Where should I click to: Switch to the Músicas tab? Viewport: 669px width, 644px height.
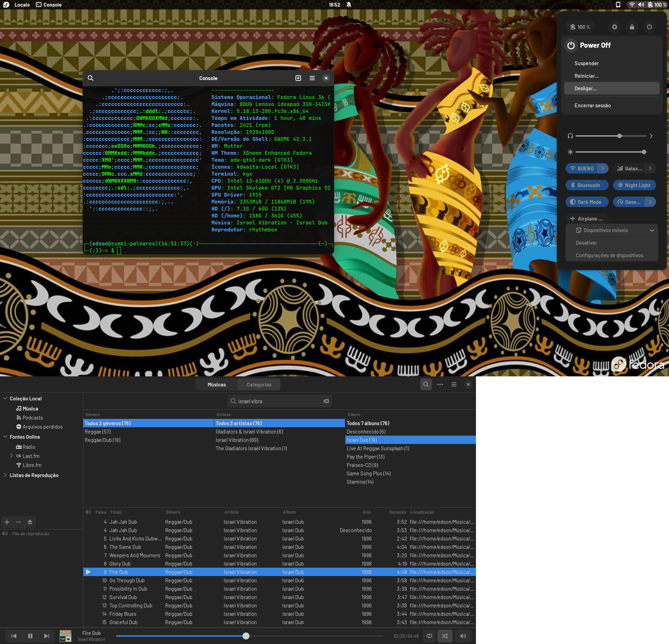217,384
